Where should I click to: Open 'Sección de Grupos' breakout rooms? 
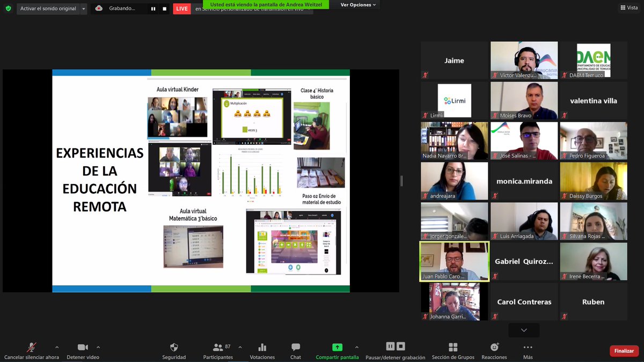pos(453,351)
